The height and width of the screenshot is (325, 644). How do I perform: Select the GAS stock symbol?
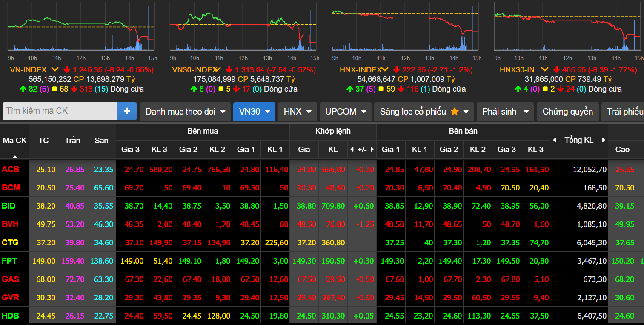click(x=11, y=279)
